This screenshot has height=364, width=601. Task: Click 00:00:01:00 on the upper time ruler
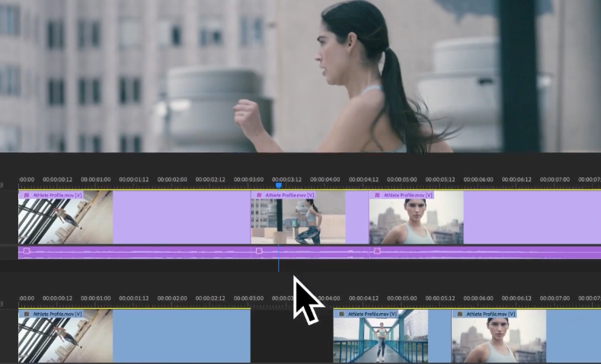click(96, 180)
